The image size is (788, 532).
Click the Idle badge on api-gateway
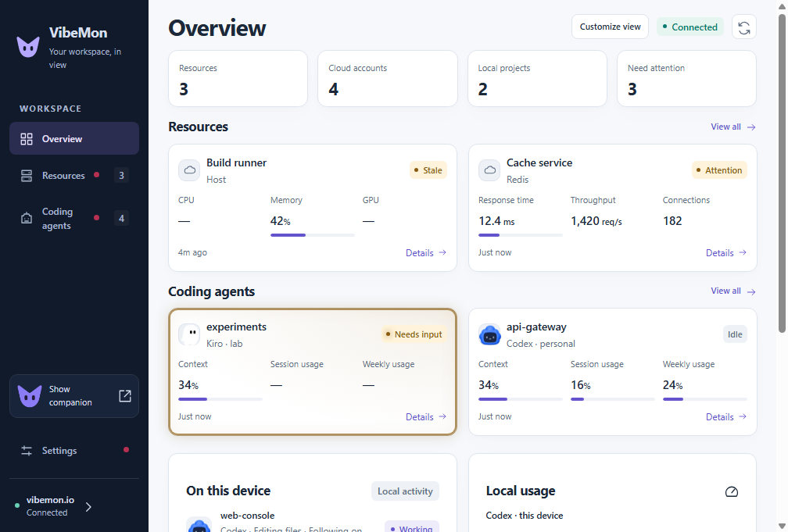click(735, 334)
